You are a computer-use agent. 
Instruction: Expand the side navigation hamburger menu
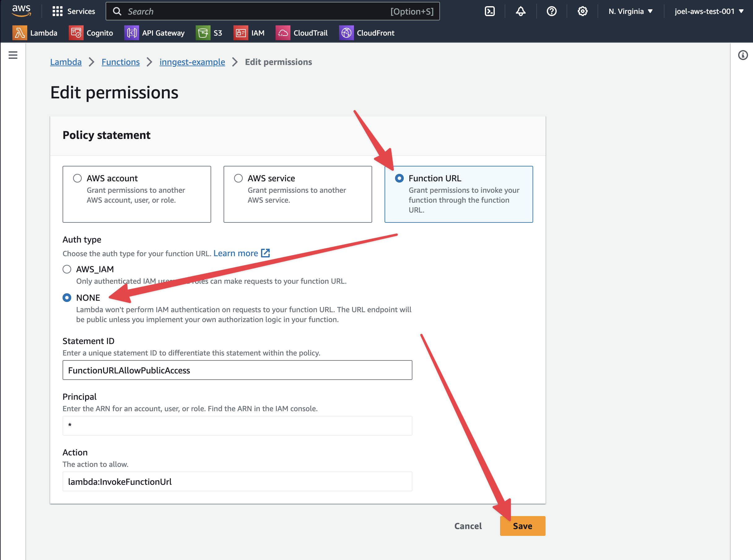[x=13, y=55]
